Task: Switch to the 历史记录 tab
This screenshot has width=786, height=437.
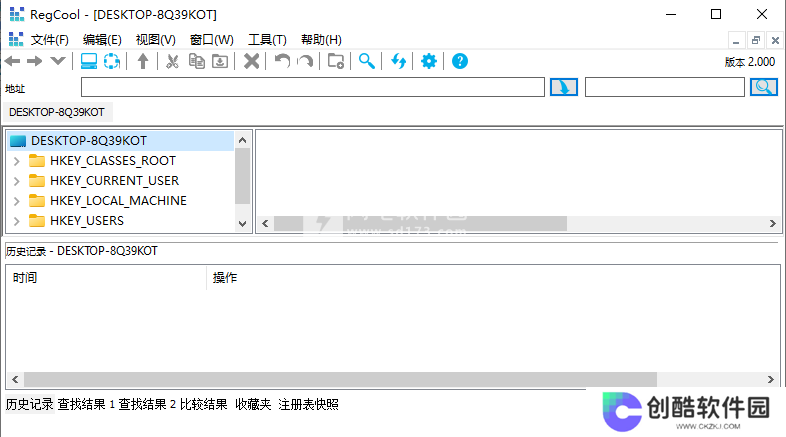Action: (x=30, y=404)
